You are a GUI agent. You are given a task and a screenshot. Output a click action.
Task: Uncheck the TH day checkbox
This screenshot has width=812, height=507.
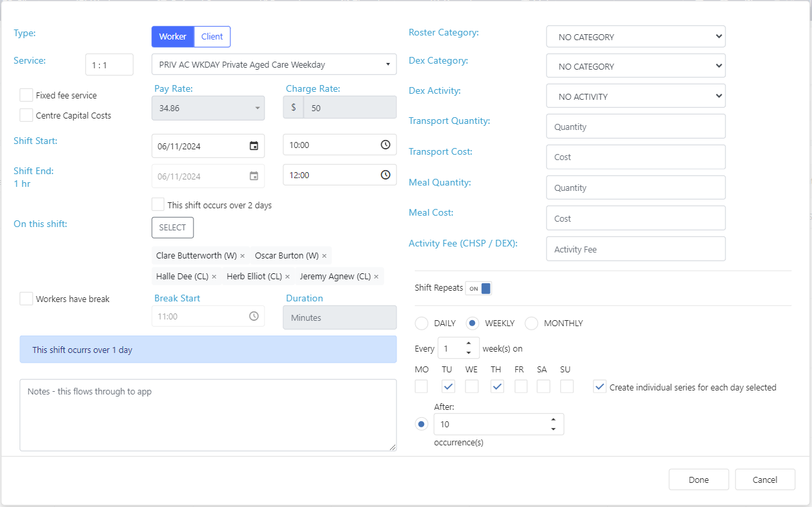[497, 386]
